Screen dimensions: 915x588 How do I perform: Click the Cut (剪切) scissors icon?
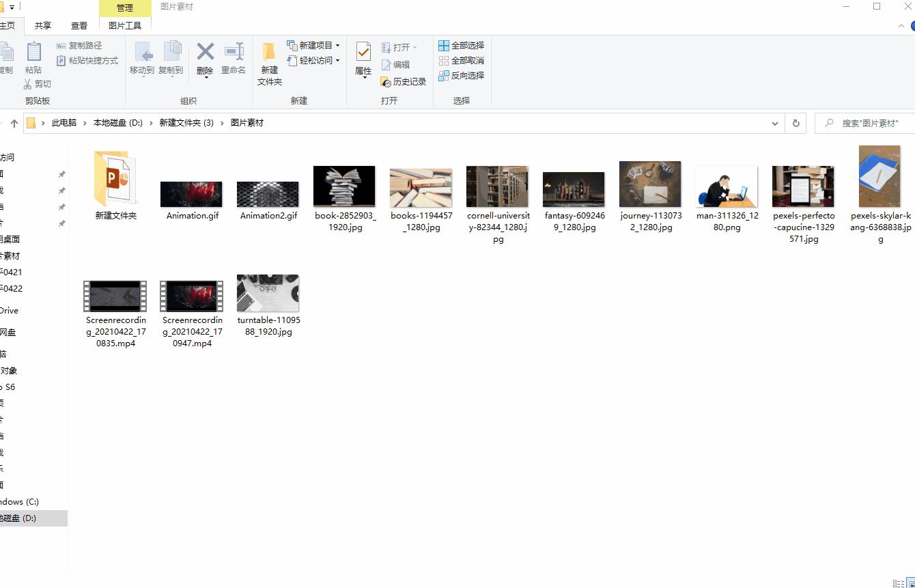(27, 84)
